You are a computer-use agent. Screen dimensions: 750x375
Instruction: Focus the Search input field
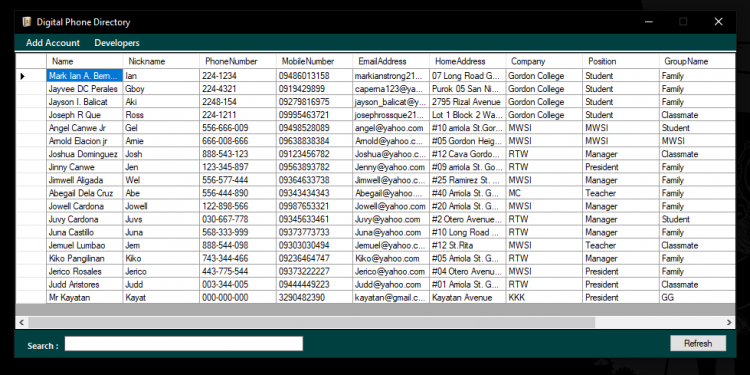[x=184, y=343]
